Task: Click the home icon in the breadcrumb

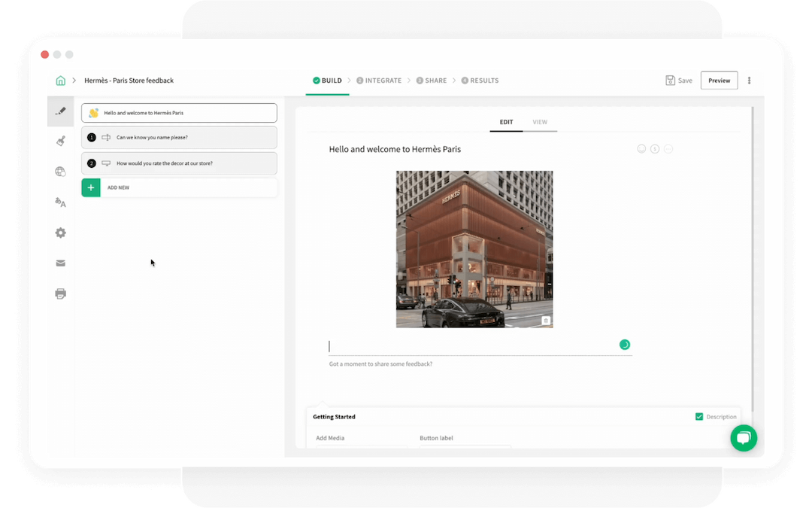Action: [x=60, y=80]
